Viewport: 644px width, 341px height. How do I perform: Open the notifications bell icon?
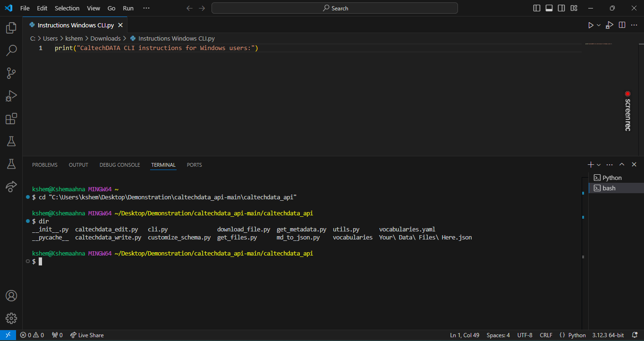tap(635, 335)
